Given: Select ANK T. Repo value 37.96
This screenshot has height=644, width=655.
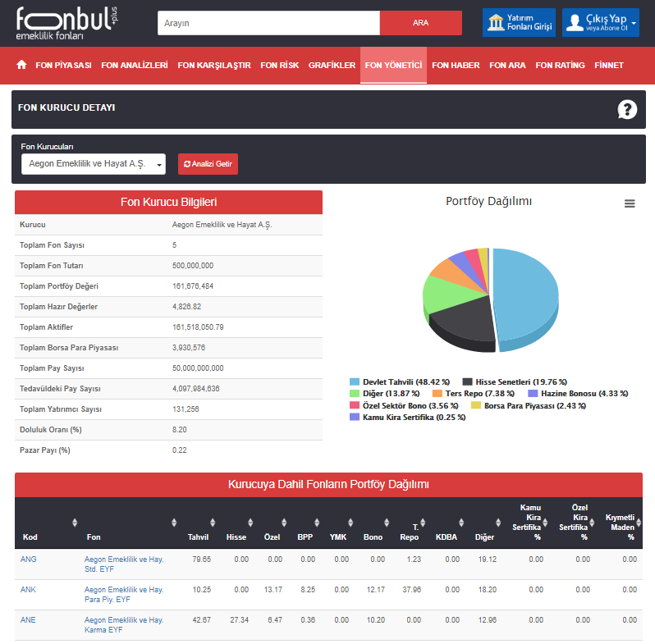Looking at the screenshot, I should (x=411, y=590).
